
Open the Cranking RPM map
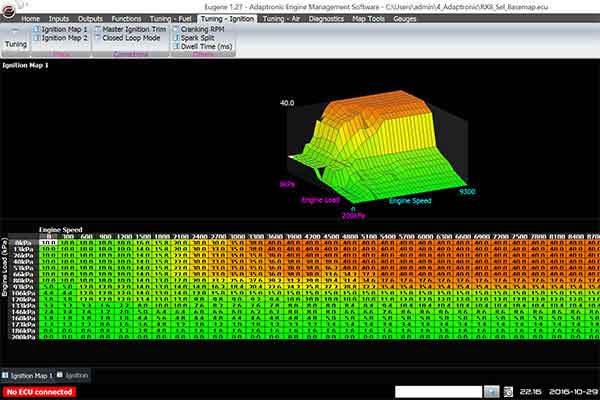point(202,29)
